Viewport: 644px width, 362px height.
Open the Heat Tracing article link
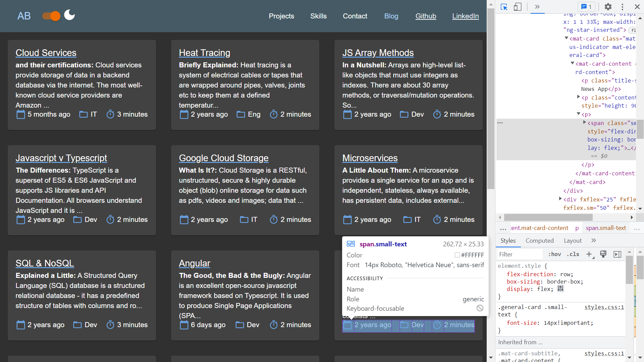click(x=204, y=53)
